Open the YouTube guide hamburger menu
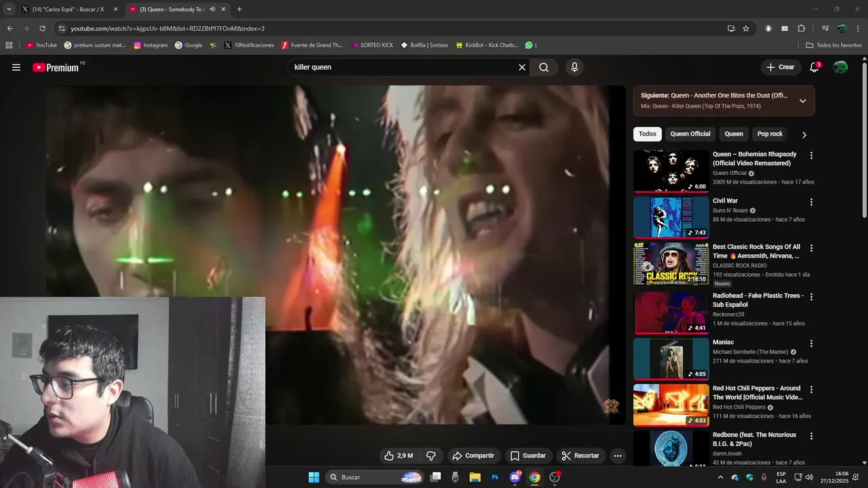Screen dimensions: 868x488 [16, 67]
